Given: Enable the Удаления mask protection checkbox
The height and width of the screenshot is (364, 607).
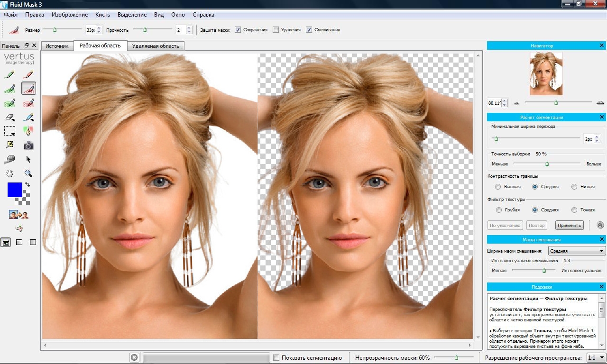Looking at the screenshot, I should click(x=276, y=30).
